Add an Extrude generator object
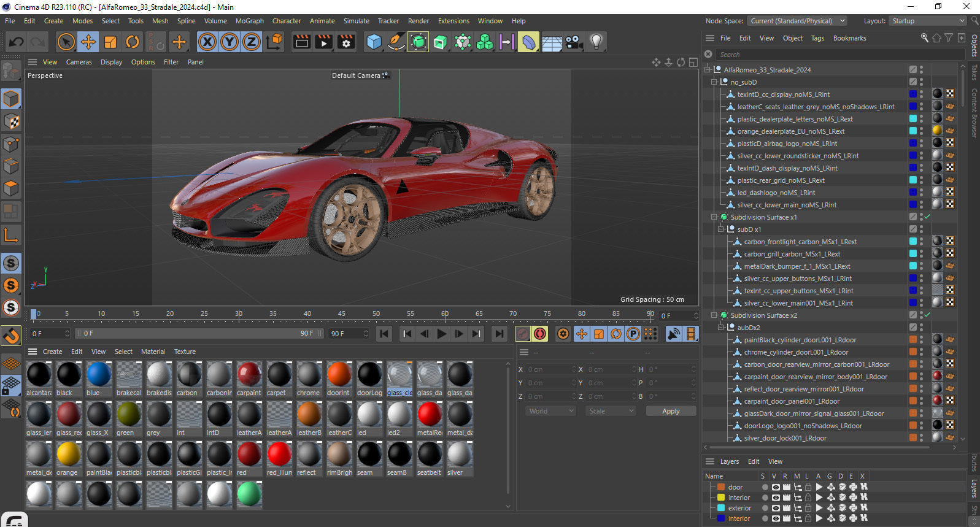980x527 pixels. coord(441,42)
